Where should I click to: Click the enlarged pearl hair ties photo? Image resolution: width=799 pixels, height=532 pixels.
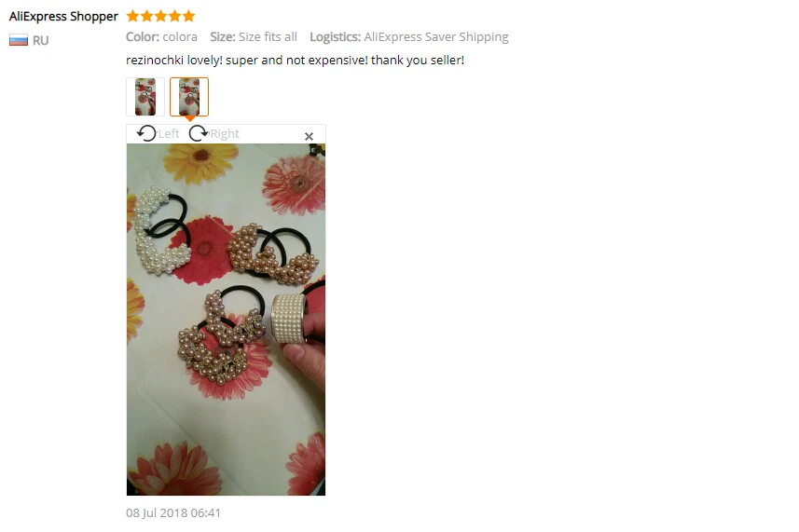tap(226, 320)
